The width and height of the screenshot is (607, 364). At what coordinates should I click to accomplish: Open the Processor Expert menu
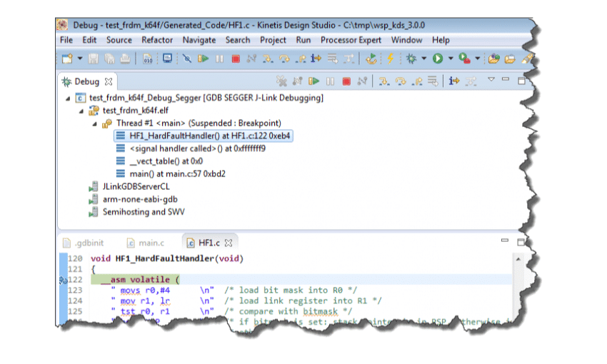tap(352, 40)
